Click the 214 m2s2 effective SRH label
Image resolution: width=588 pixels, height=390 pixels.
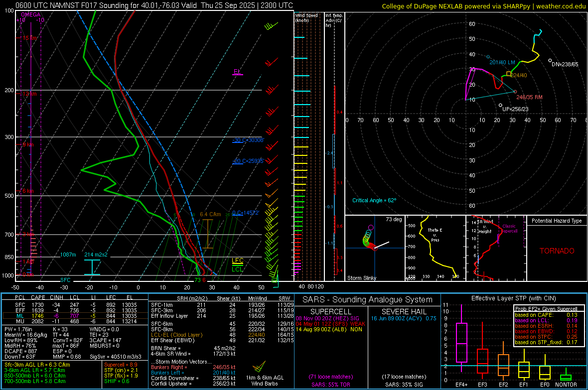tap(96, 255)
